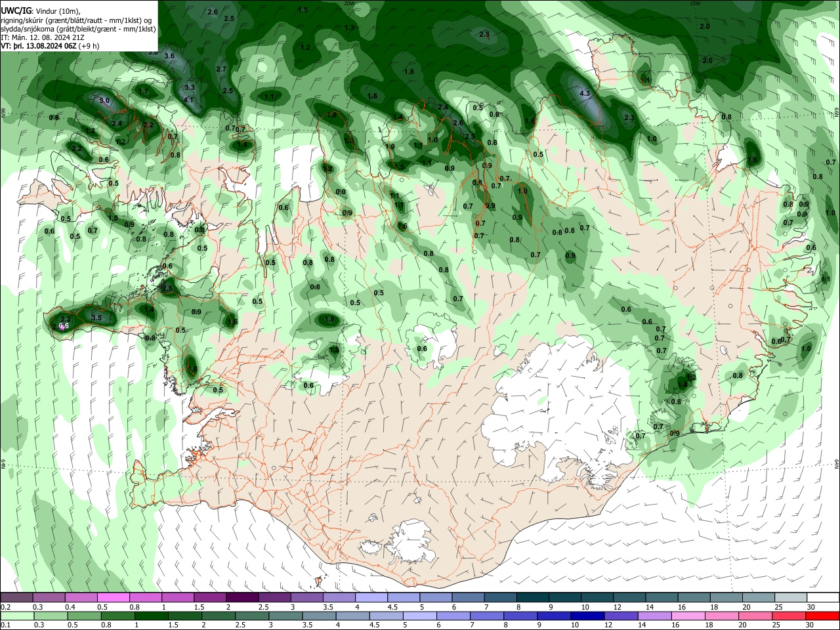Click the '3.3' precipitation value on the map
Viewport: 840px width, 630px height.
pyautogui.click(x=190, y=87)
